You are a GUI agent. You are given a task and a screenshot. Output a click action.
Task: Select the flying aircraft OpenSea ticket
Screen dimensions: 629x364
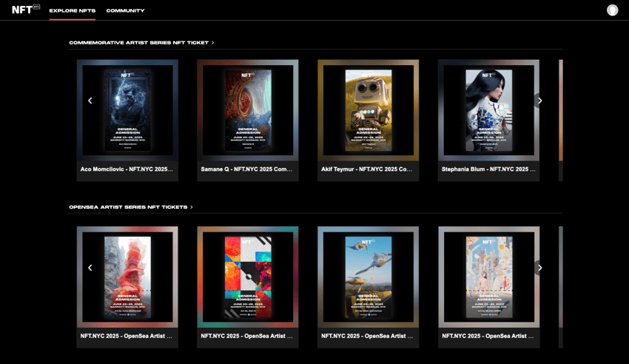[369, 277]
